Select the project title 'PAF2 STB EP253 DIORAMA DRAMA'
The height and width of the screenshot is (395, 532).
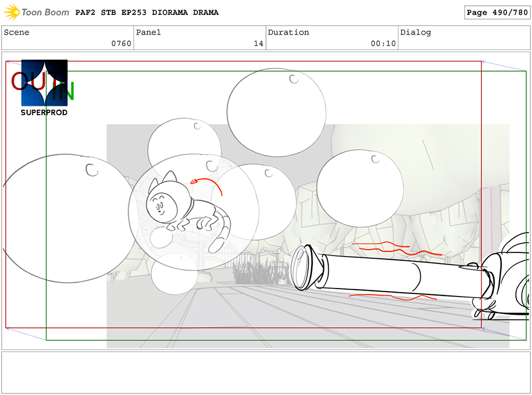tap(147, 13)
